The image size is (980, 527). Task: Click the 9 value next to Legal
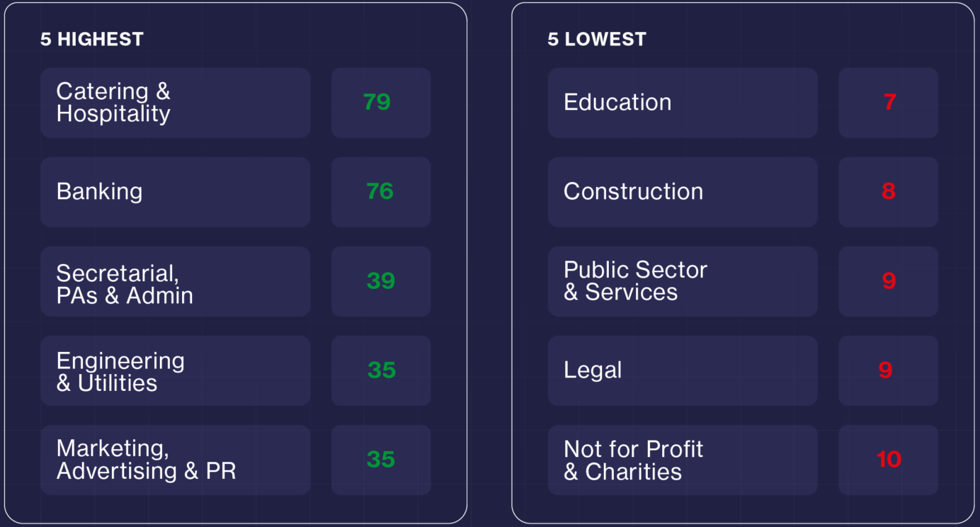[888, 370]
